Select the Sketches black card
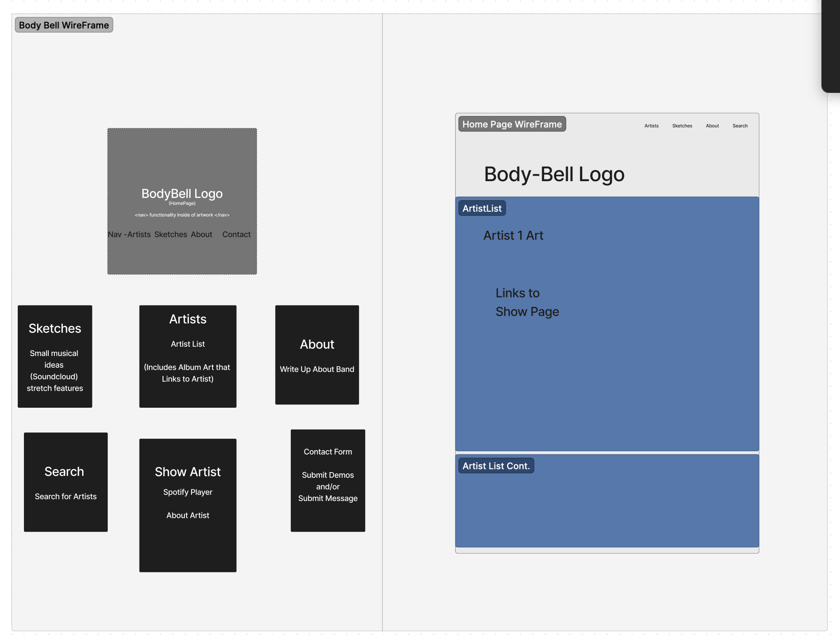The image size is (840, 638). pos(55,356)
